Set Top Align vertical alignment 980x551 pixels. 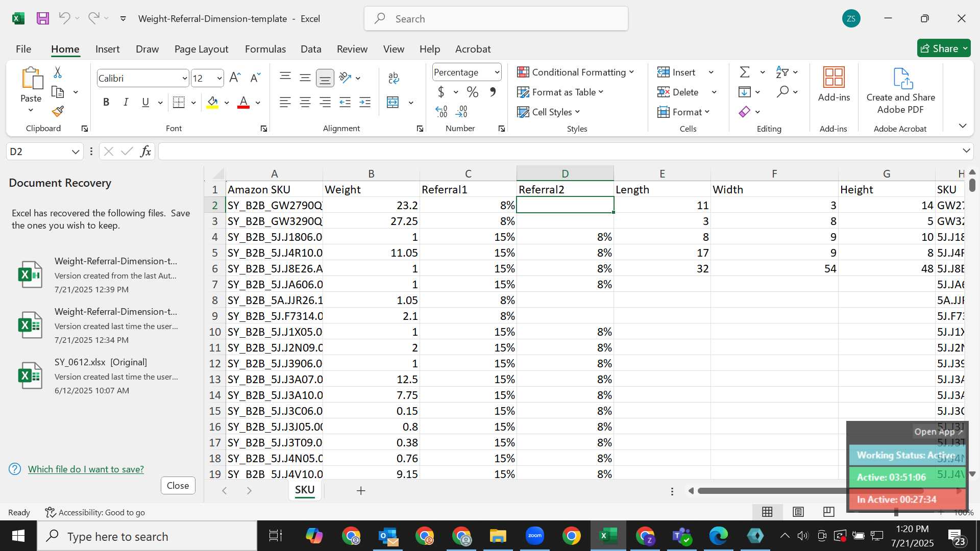(x=285, y=78)
